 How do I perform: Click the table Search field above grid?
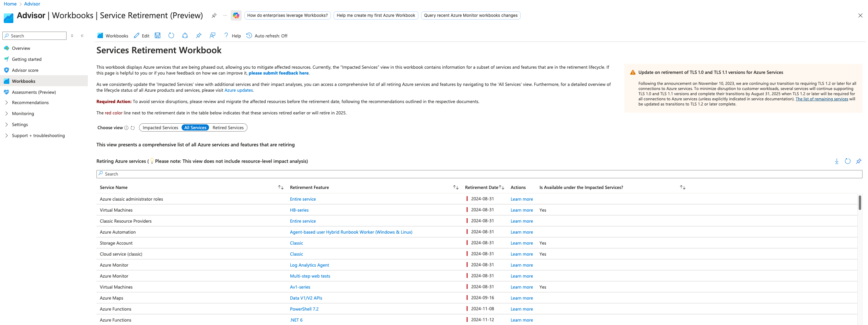[x=479, y=174]
